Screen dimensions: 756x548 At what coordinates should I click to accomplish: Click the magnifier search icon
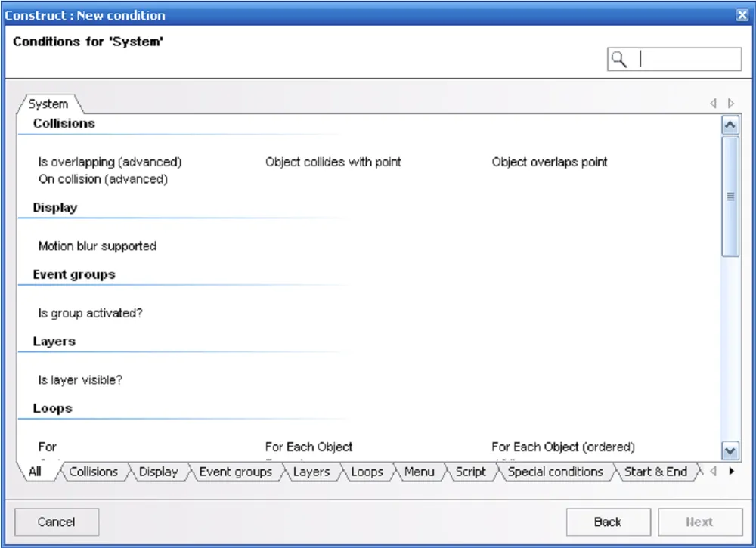click(x=619, y=59)
